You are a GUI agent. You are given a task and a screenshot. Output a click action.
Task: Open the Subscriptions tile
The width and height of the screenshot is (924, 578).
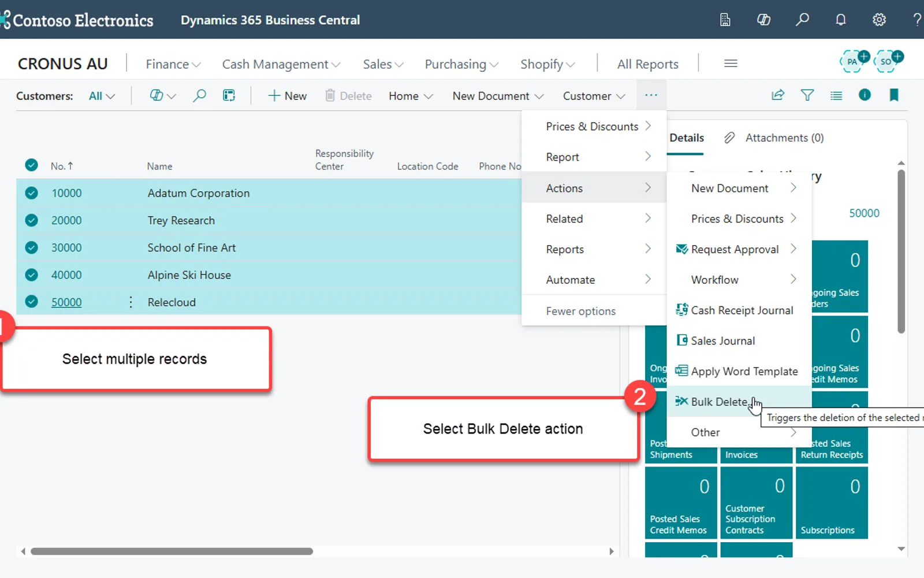tap(832, 502)
